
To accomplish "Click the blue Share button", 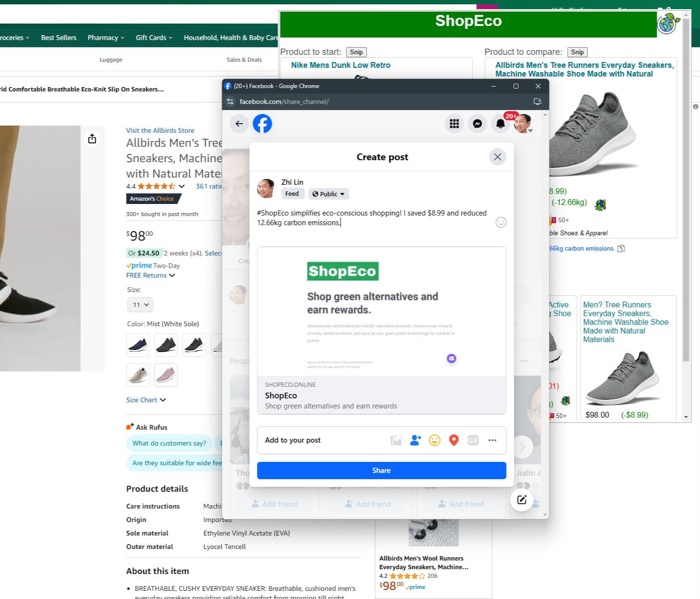I will coord(381,471).
